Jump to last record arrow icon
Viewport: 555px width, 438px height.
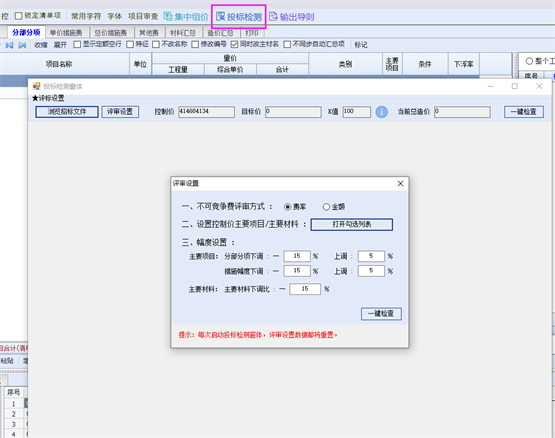[22, 45]
